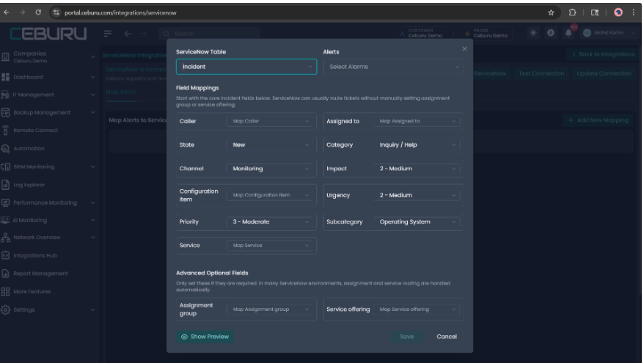
Task: Open Priority dropdown showing 3 - Moderate
Action: point(271,221)
